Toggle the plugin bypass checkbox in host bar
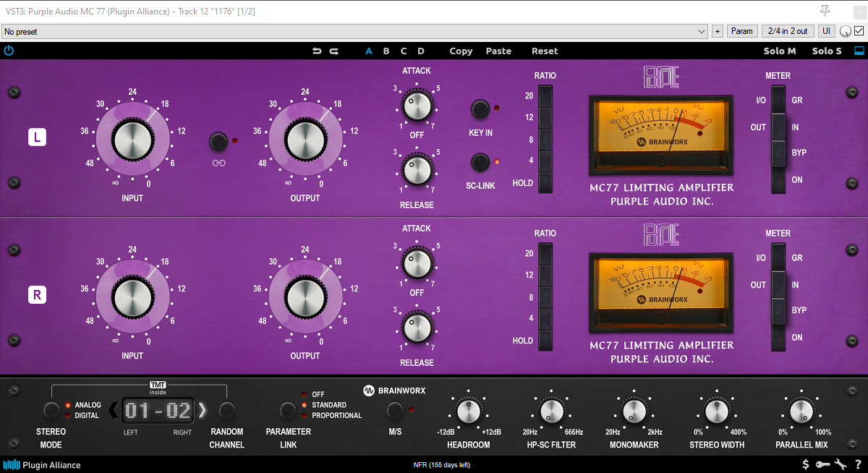Image resolution: width=868 pixels, height=473 pixels. (x=859, y=31)
